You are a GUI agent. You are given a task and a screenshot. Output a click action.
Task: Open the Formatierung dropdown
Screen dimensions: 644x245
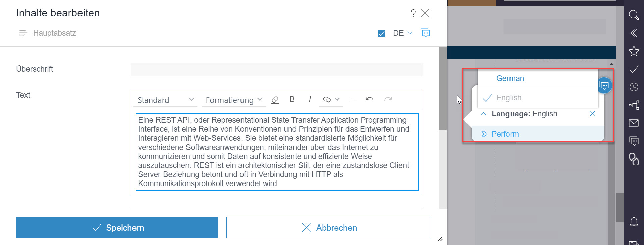(x=234, y=100)
